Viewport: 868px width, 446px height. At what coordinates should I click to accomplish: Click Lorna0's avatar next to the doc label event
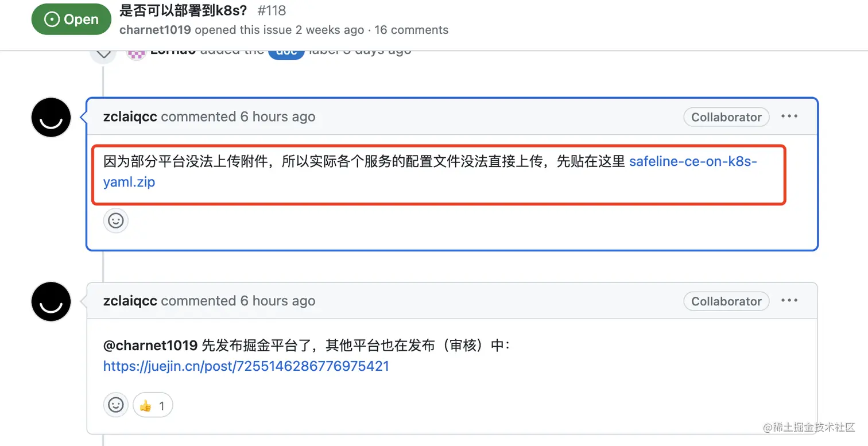tap(135, 51)
